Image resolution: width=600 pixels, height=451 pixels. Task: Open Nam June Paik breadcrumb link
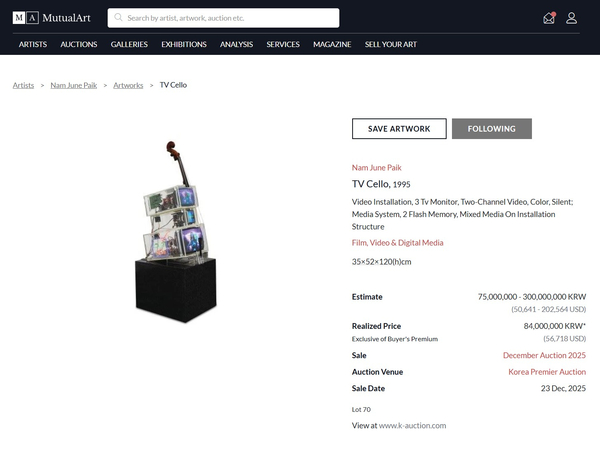74,85
